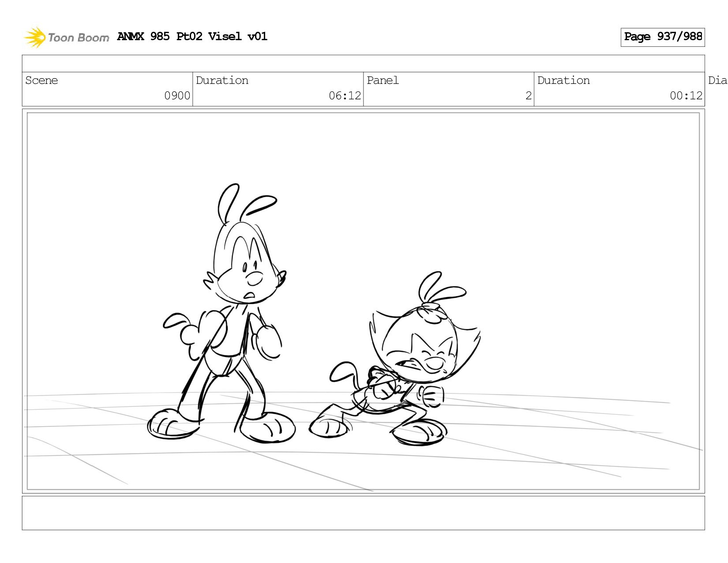Click the empty notes box below the panel
Image resolution: width=728 pixels, height=563 pixels.
(363, 513)
